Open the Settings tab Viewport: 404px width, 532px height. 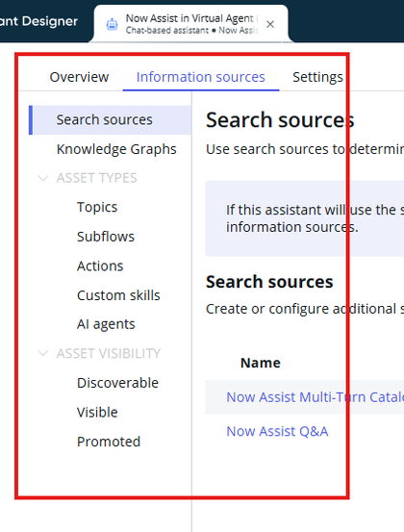point(317,77)
